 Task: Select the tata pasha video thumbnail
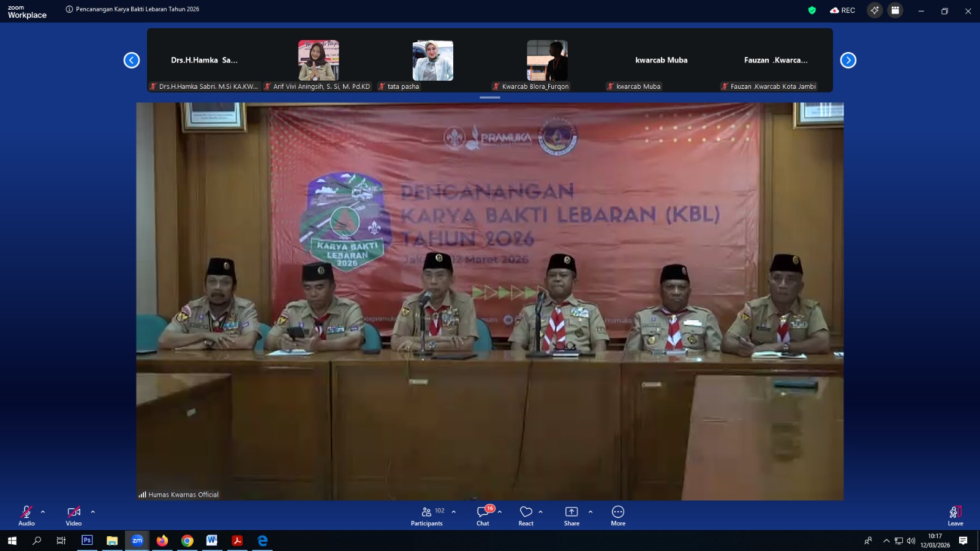pos(433,61)
